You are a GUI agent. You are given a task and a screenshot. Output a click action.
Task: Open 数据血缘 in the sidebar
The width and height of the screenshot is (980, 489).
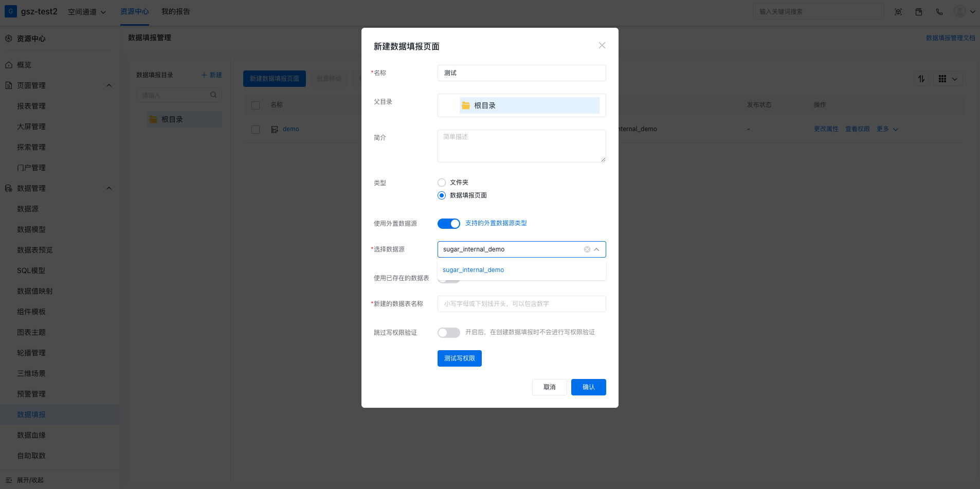[31, 435]
